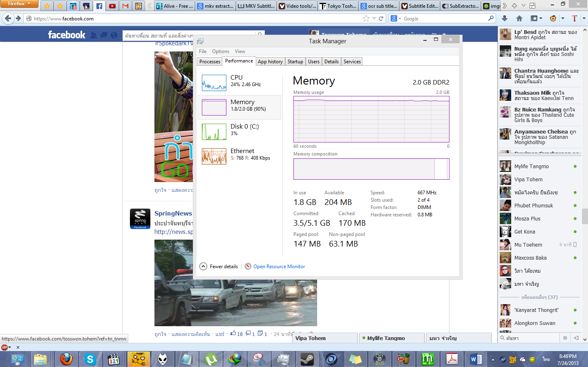This screenshot has width=588, height=367.
Task: Click Open Resource Monitor link
Action: click(x=279, y=267)
